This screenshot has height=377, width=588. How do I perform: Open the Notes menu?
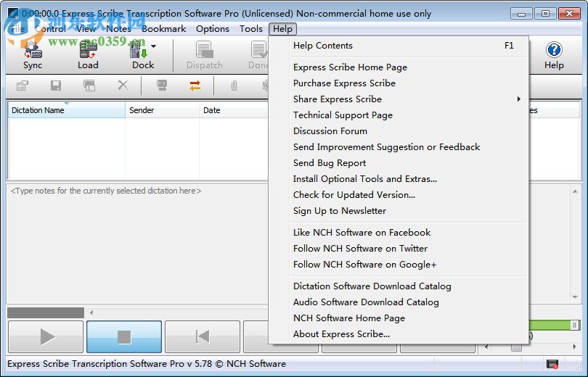(118, 29)
